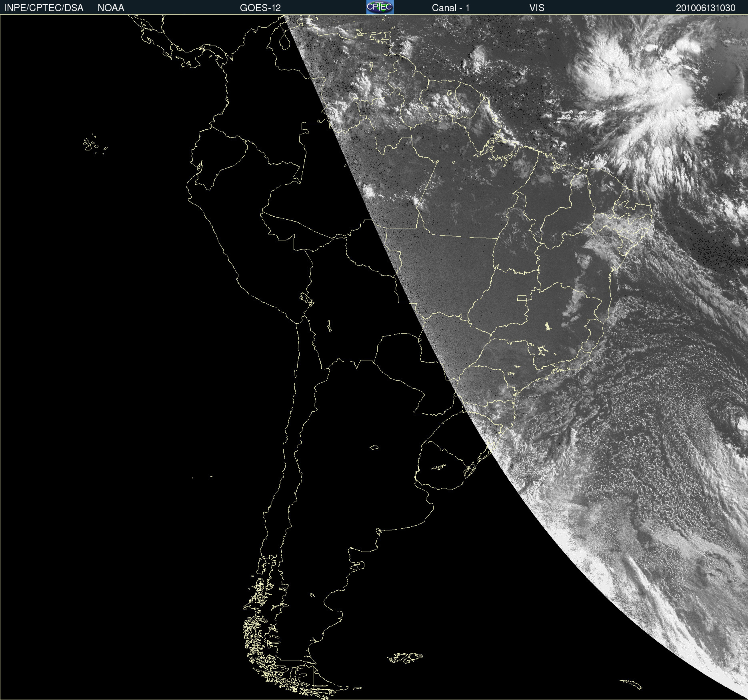Click the CPTEC logo in the header
748x700 pixels.
pos(380,7)
